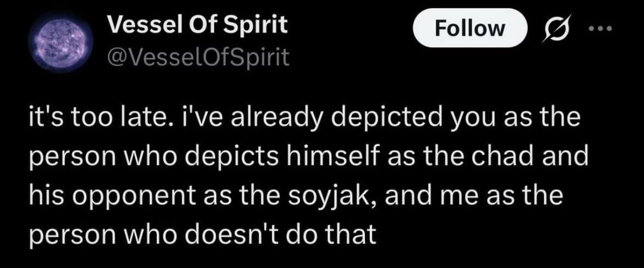Click the Grok slashed-circle icon
Image resolution: width=644 pixels, height=268 pixels.
coord(558,28)
